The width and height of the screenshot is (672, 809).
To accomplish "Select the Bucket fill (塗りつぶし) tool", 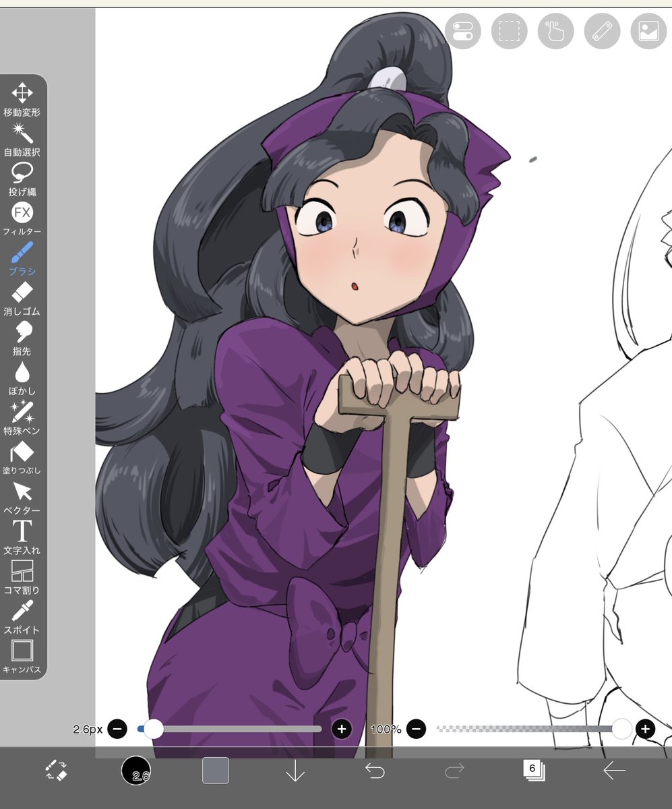I will (22, 458).
